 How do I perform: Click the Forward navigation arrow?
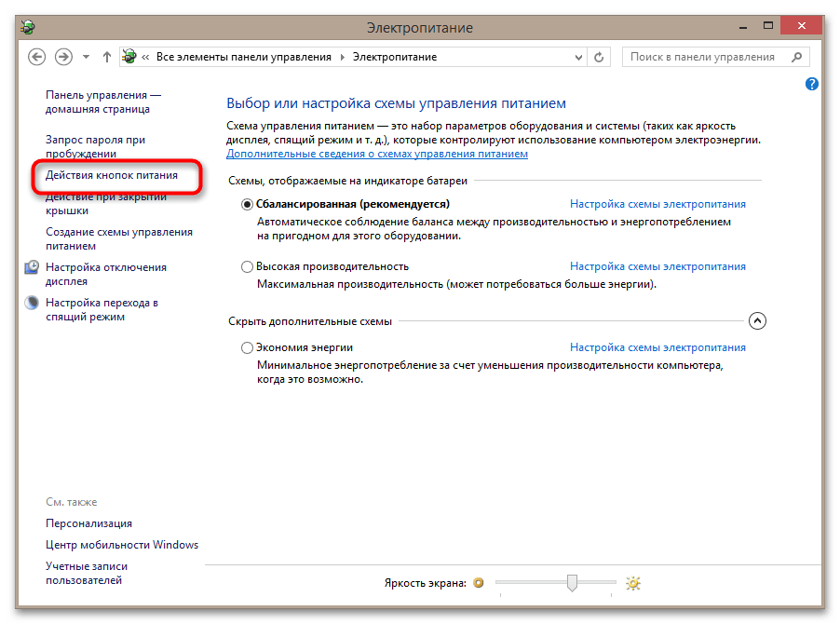pos(63,57)
